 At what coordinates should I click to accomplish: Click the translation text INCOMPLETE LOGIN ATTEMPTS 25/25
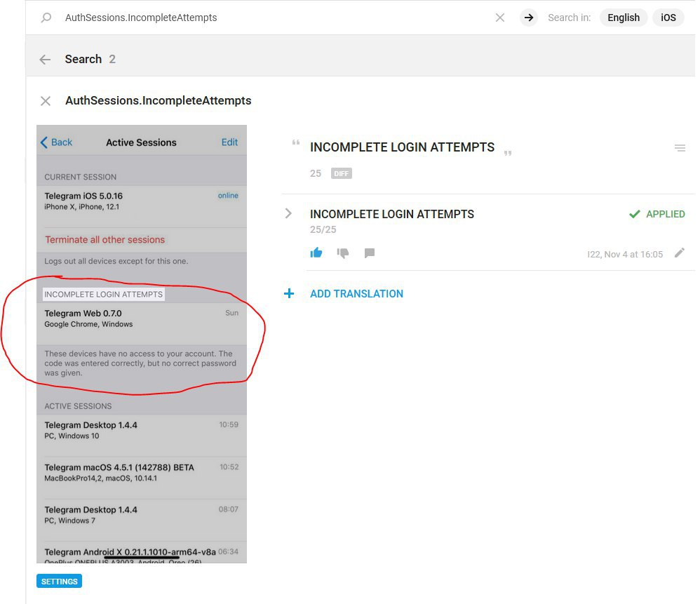(392, 220)
